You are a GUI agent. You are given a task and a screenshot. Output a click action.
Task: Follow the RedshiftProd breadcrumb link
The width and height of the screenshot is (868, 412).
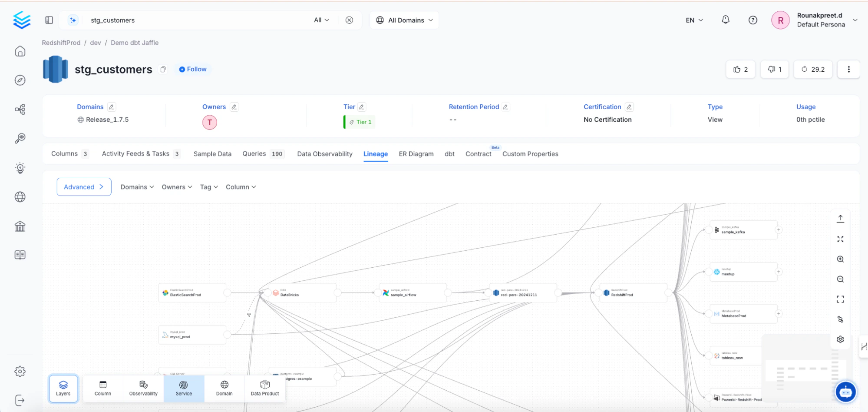(61, 43)
